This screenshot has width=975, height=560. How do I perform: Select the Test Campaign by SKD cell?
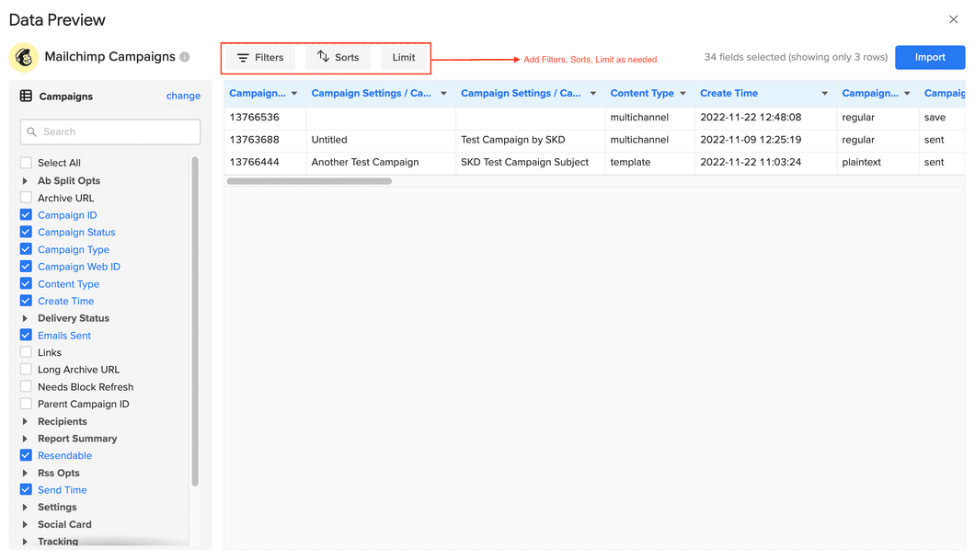pyautogui.click(x=531, y=140)
